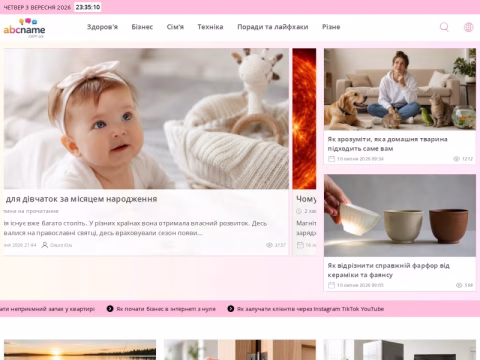Open the language globe icon
Image resolution: width=480 pixels, height=360 pixels.
pyautogui.click(x=468, y=27)
